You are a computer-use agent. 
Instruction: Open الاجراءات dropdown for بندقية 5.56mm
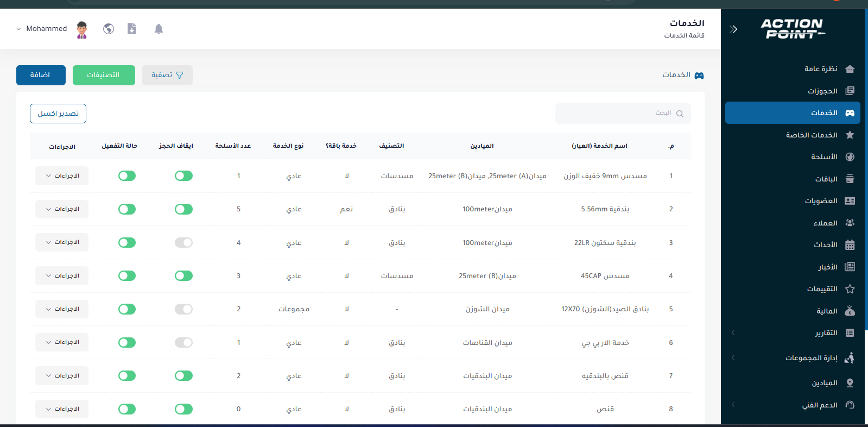click(62, 209)
